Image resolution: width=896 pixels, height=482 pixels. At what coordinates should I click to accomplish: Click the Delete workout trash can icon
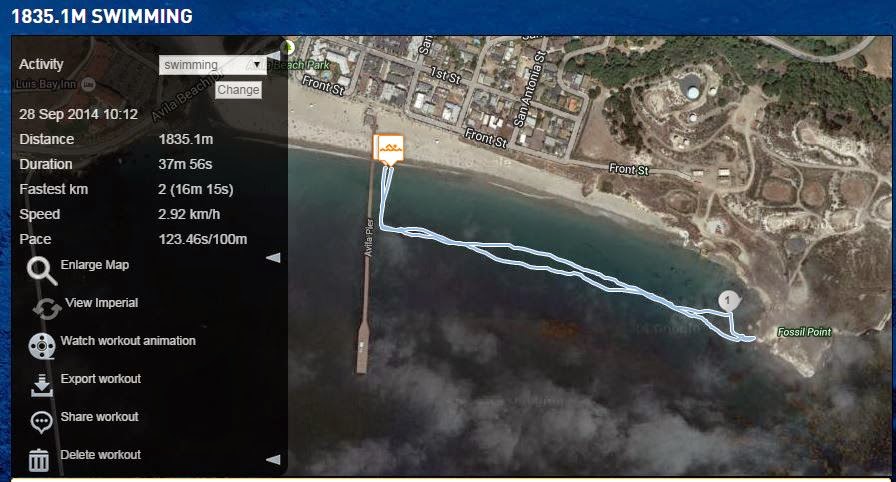[38, 460]
